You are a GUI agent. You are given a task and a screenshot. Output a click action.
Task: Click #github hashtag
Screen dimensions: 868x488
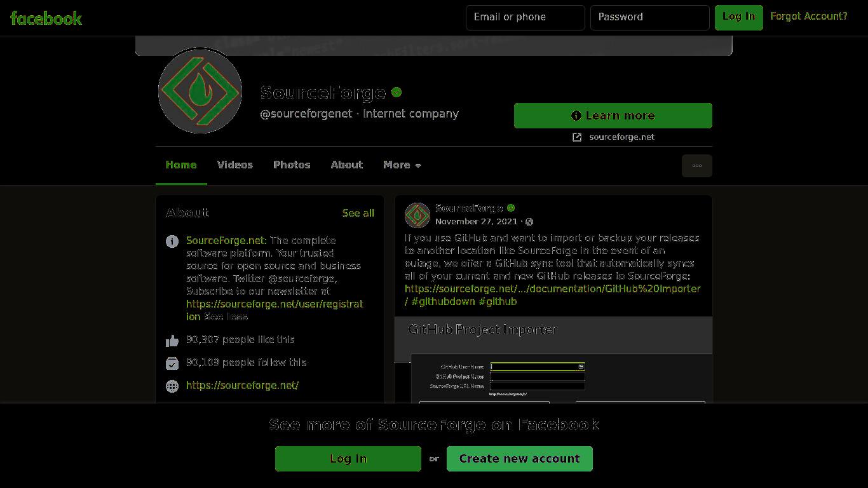click(498, 302)
